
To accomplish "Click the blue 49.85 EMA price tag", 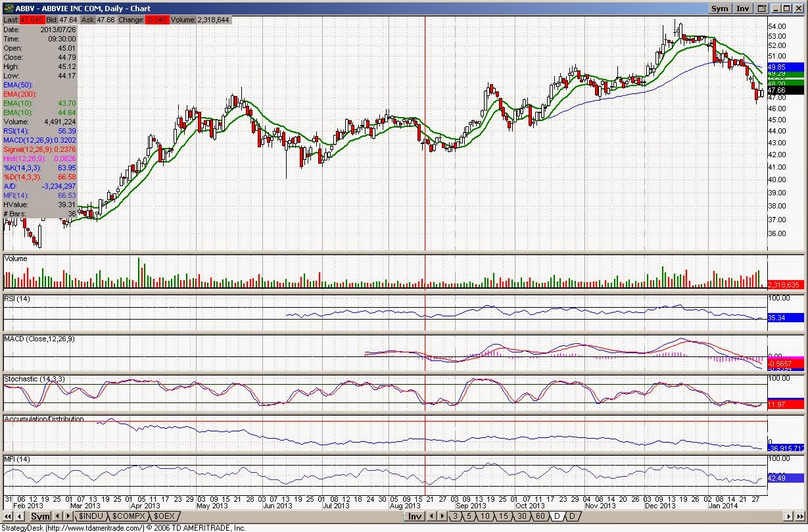I will (785, 67).
